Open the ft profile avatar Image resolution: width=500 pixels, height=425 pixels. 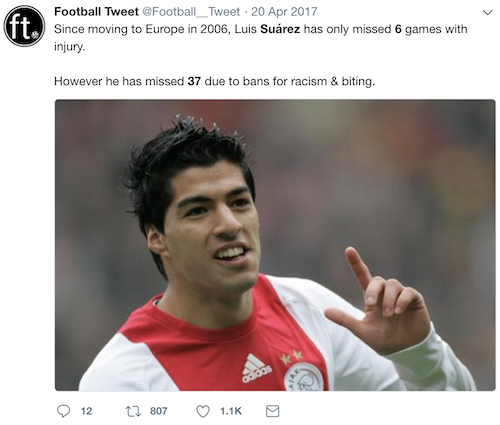point(24,26)
